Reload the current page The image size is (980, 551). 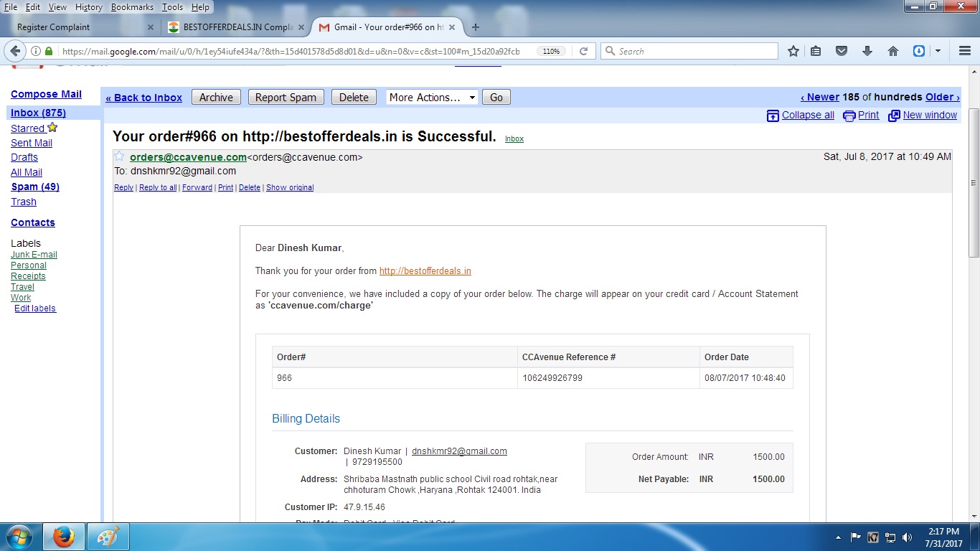584,51
